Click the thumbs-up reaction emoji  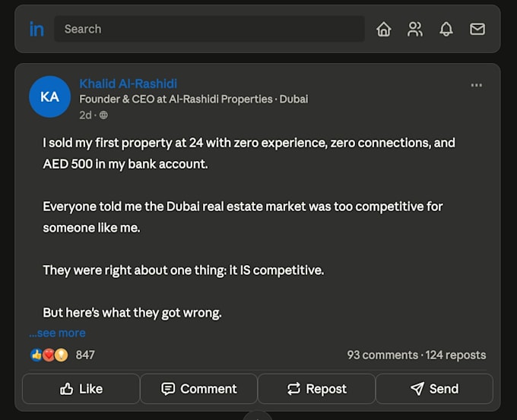(x=36, y=355)
